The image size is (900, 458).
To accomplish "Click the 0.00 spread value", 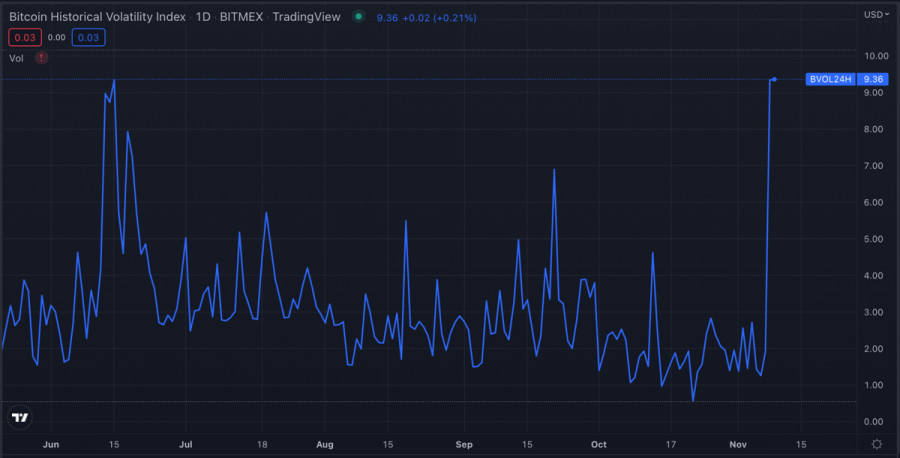I will click(x=56, y=37).
